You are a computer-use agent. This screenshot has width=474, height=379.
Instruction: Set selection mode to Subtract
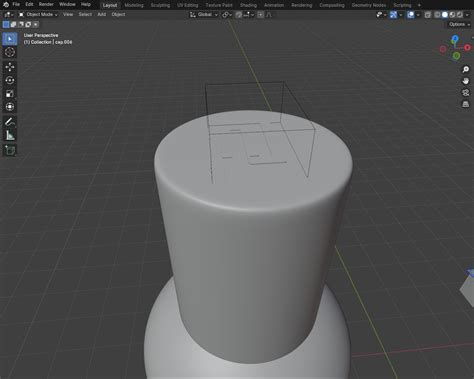[x=21, y=24]
